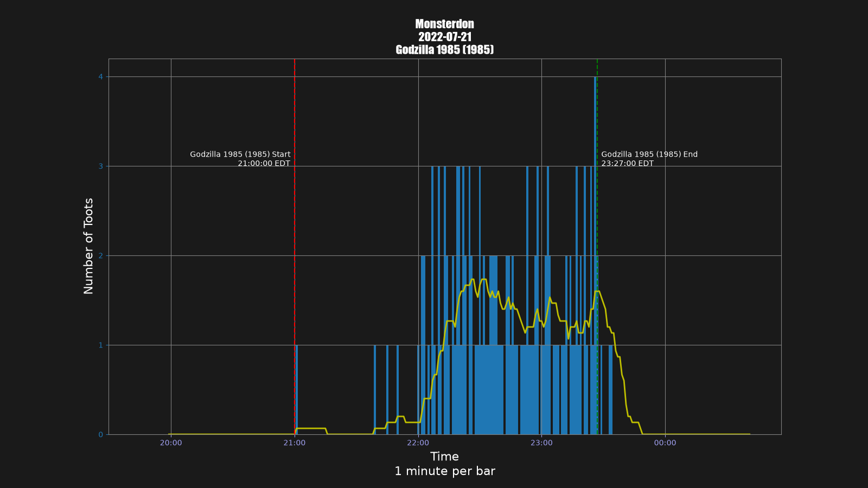
Task: Click the "20:00" x-axis tick label
Action: click(x=171, y=443)
